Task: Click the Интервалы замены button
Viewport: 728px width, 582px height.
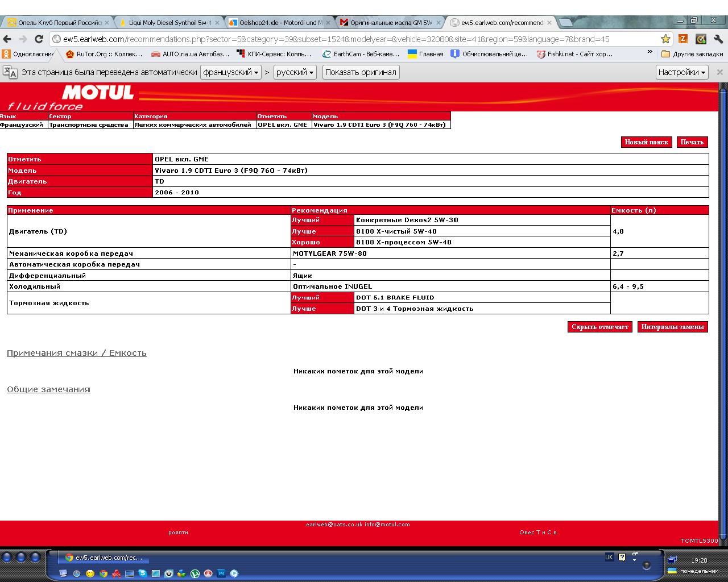Action: coord(673,327)
